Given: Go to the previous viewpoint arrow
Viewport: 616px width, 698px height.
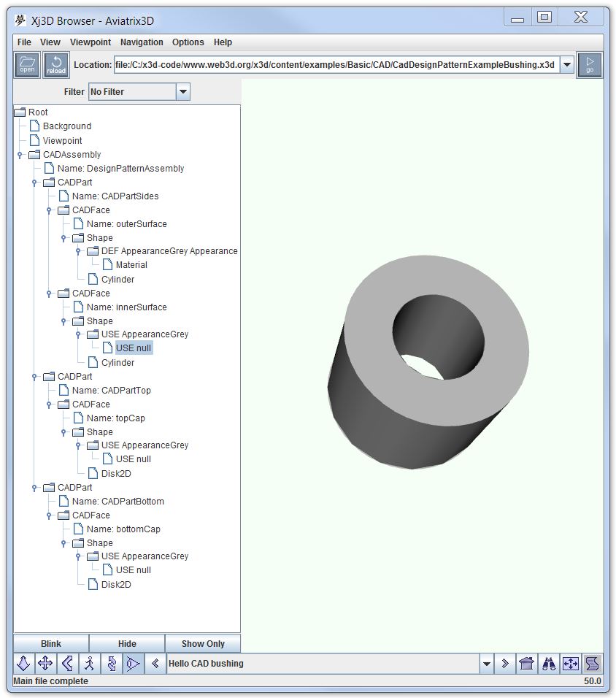Looking at the screenshot, I should tap(155, 664).
